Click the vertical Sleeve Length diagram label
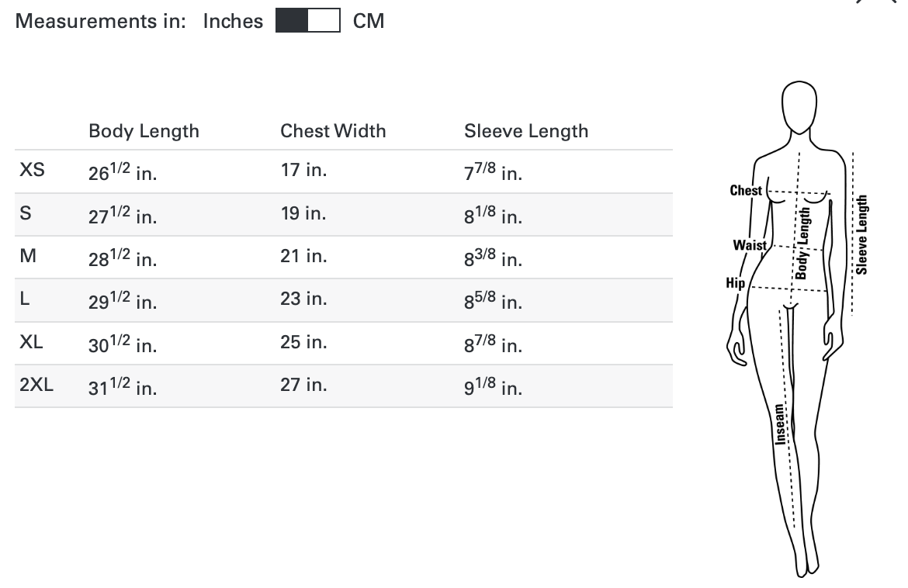The width and height of the screenshot is (908, 588). tap(862, 235)
